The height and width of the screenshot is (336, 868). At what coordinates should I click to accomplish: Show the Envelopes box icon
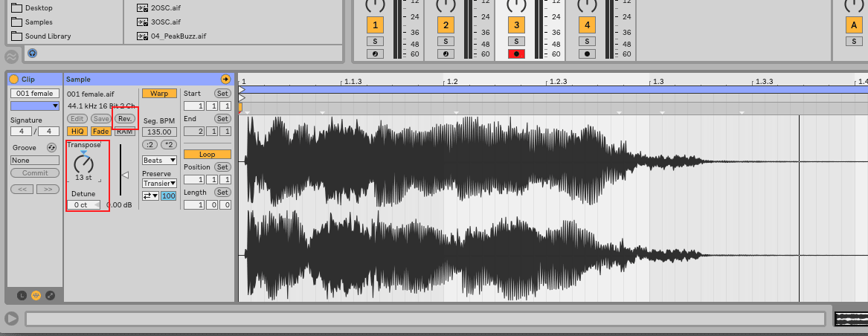point(50,295)
